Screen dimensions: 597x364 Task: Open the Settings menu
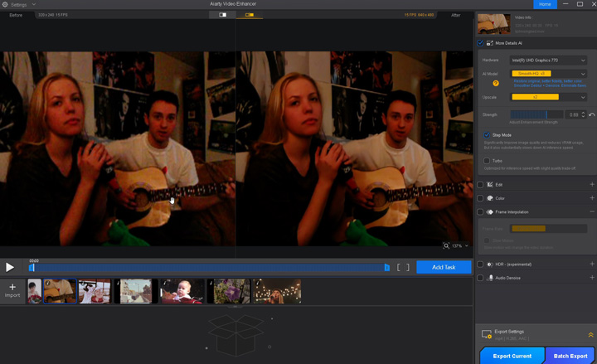click(x=18, y=4)
